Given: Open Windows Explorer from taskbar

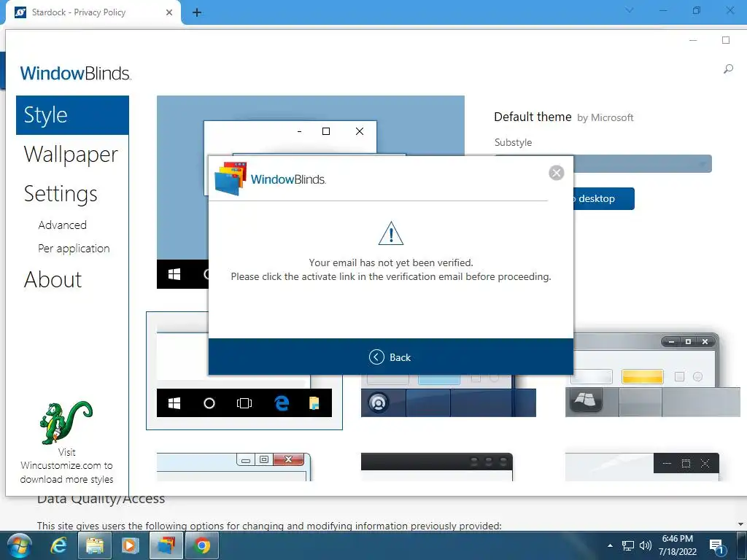Looking at the screenshot, I should pos(94,545).
